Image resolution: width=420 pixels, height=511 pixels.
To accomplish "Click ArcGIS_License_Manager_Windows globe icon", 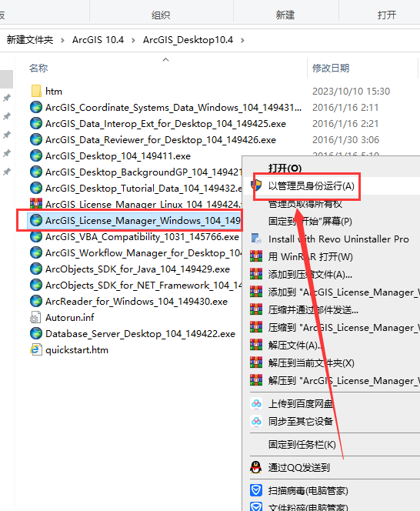I will coord(36,220).
